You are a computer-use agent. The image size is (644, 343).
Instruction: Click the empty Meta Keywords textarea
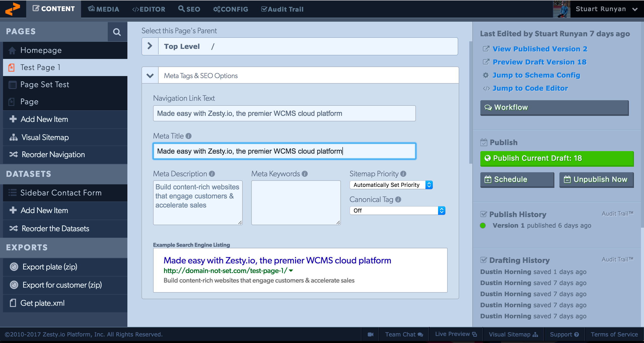point(296,202)
